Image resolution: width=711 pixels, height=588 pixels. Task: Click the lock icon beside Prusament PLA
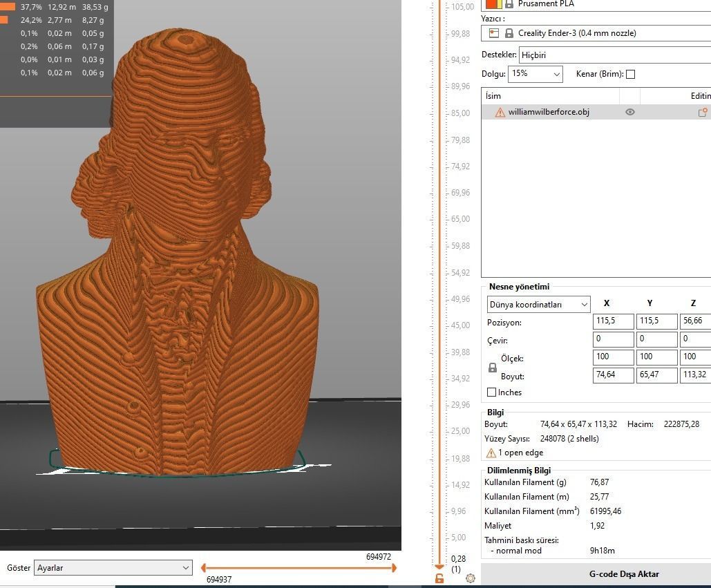click(509, 3)
